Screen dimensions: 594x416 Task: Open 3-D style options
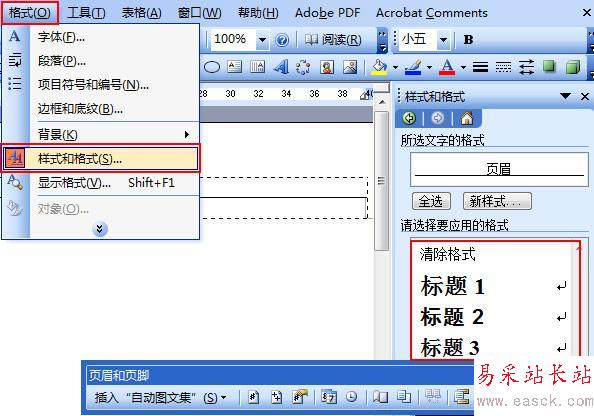(x=573, y=67)
